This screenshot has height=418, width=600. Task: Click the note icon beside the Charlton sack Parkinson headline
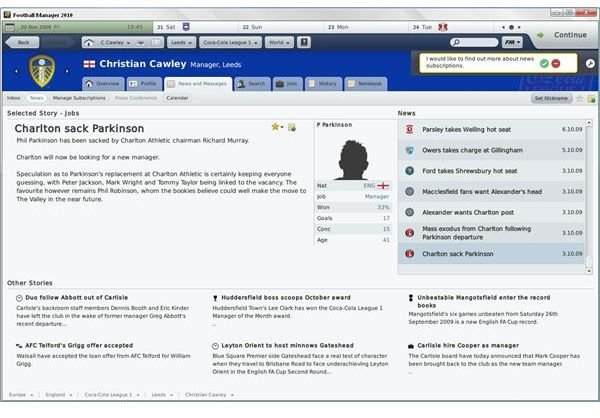[292, 127]
